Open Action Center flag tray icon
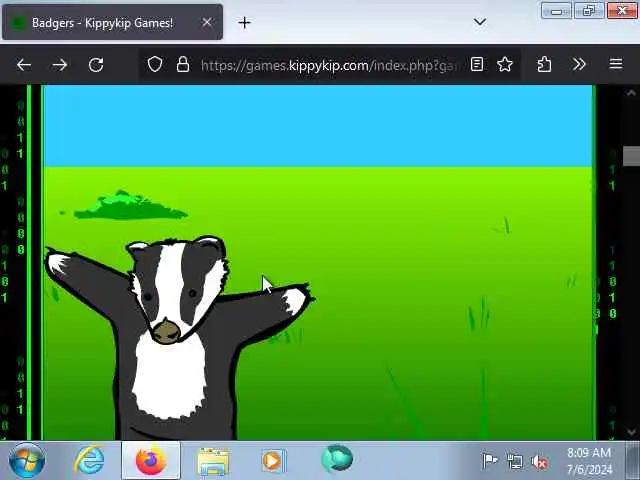 489,461
